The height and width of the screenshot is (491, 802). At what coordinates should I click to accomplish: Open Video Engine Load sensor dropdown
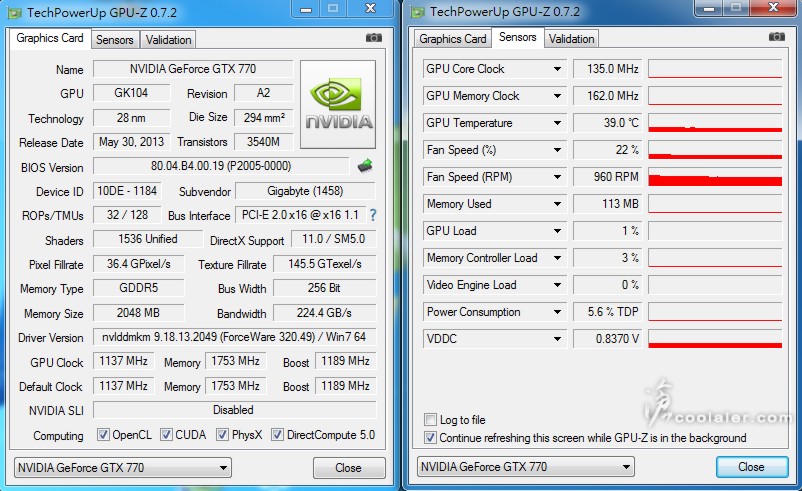click(x=558, y=285)
